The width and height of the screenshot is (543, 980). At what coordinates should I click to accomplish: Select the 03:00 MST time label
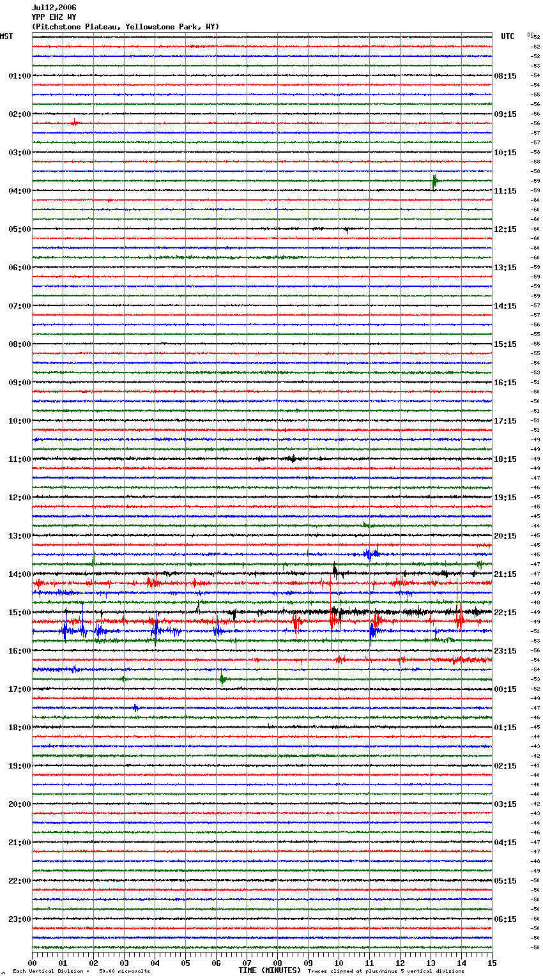click(20, 153)
